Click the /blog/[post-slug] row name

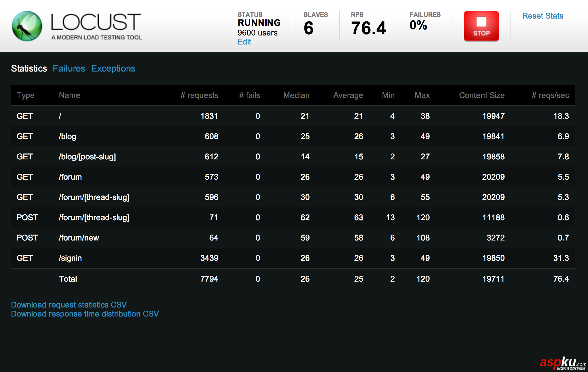(87, 157)
